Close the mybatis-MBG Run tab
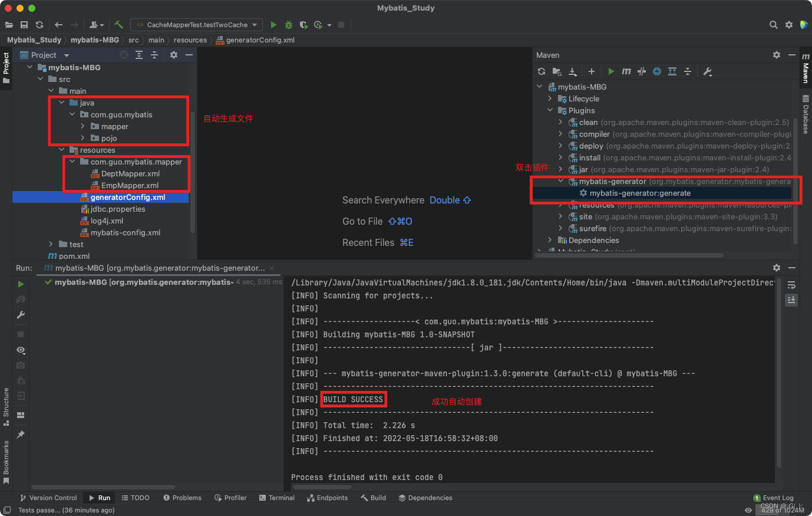Viewport: 812px width, 516px height. (x=272, y=268)
